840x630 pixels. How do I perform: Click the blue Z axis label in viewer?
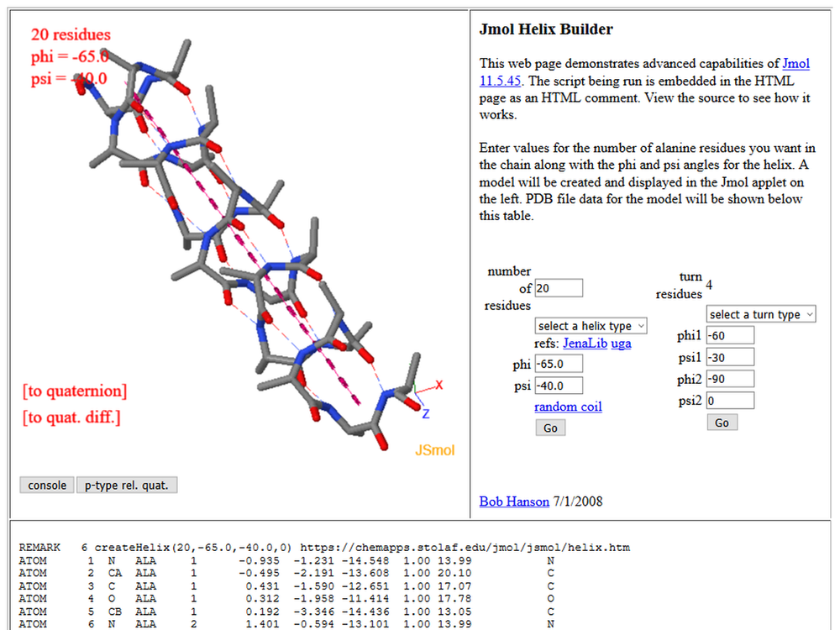(426, 413)
